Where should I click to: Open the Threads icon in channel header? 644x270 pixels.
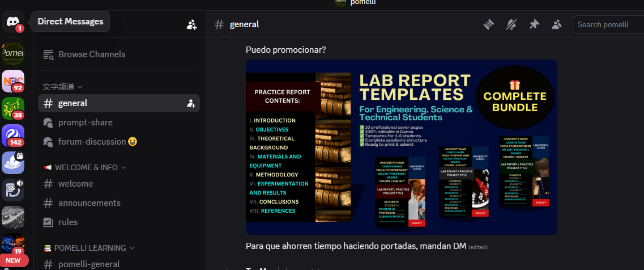(489, 24)
